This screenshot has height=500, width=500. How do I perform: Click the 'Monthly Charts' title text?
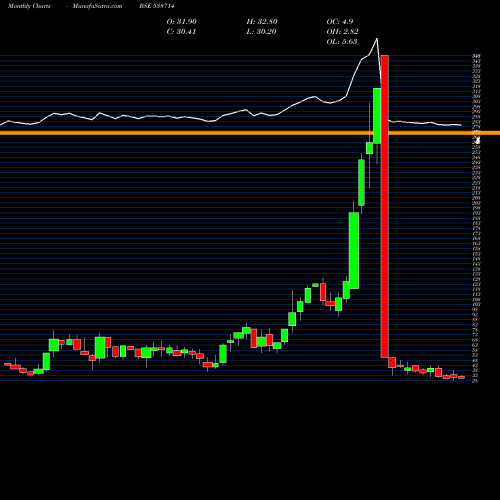pos(29,6)
